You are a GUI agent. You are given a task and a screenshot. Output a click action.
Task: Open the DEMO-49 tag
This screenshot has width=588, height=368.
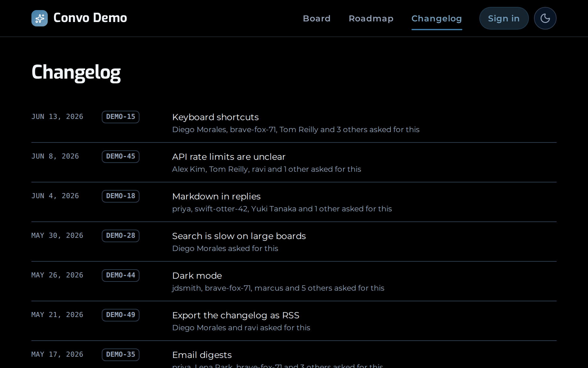pyautogui.click(x=121, y=315)
